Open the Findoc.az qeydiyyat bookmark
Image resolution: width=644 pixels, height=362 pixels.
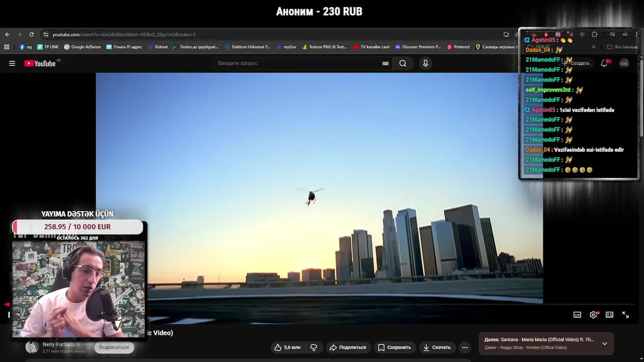pyautogui.click(x=195, y=47)
